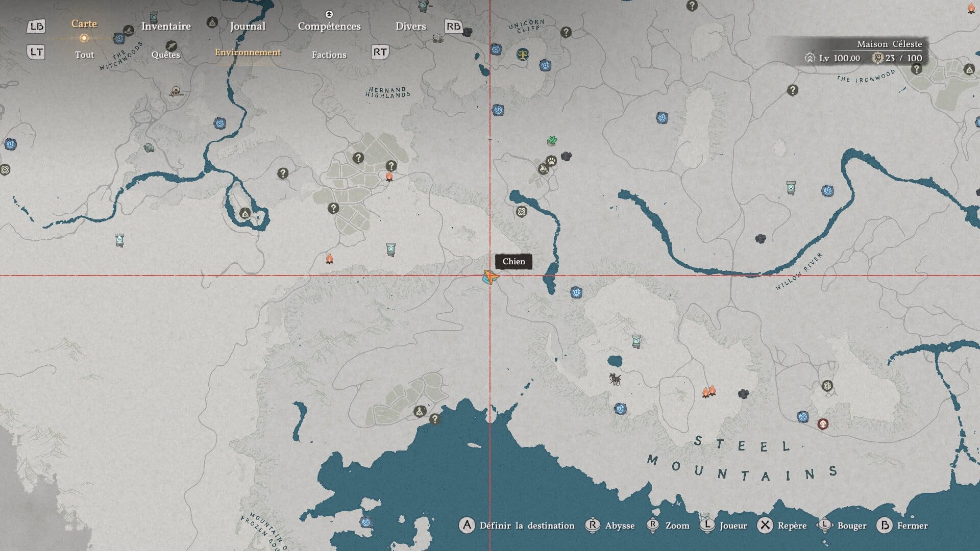This screenshot has width=980, height=551.
Task: Open the Inventaire tab
Action: pos(166,27)
